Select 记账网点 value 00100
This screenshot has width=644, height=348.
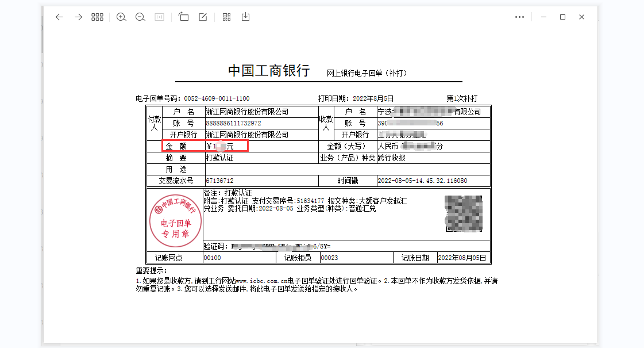(213, 258)
